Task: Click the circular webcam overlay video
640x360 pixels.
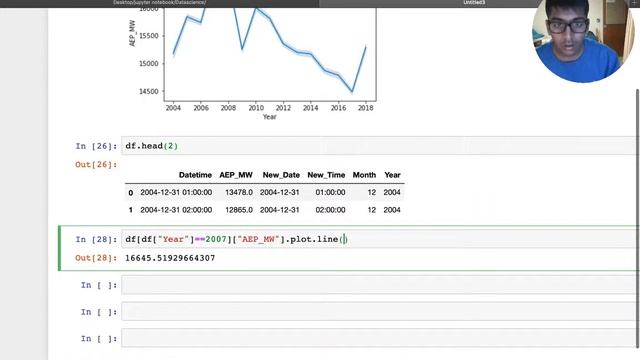Action: pyautogui.click(x=583, y=41)
